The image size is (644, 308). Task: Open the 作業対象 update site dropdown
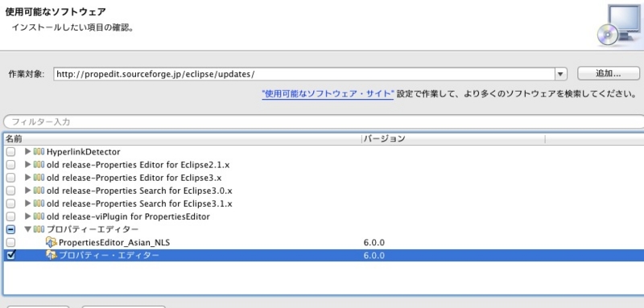560,74
